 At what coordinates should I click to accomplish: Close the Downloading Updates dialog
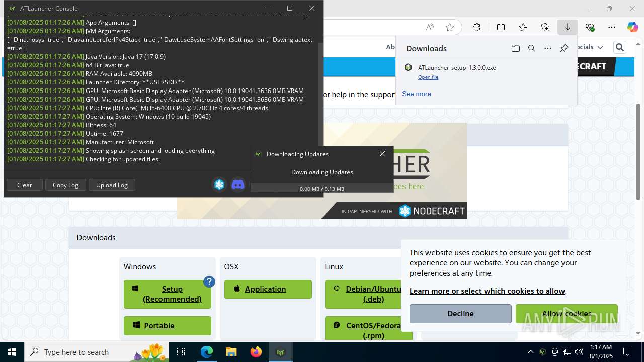(382, 154)
